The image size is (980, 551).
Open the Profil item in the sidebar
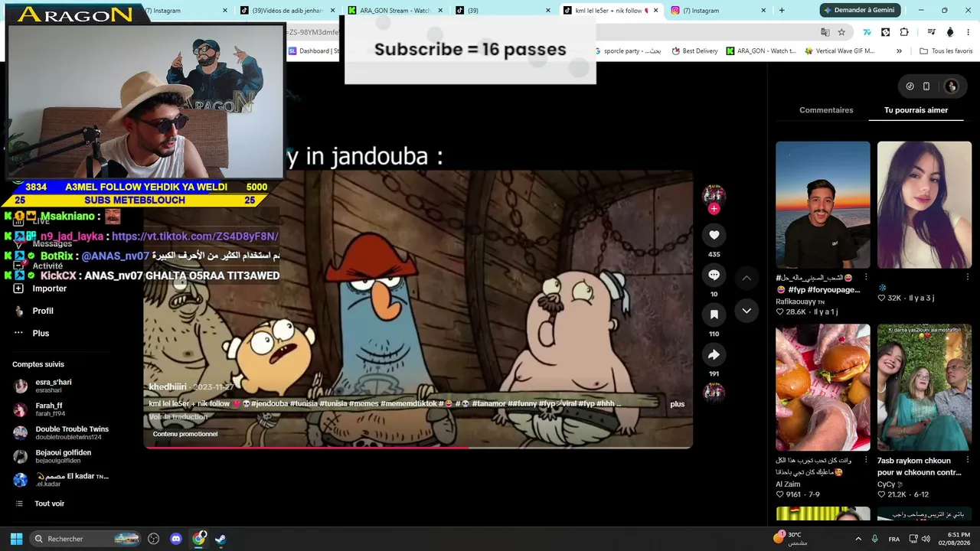pos(43,311)
